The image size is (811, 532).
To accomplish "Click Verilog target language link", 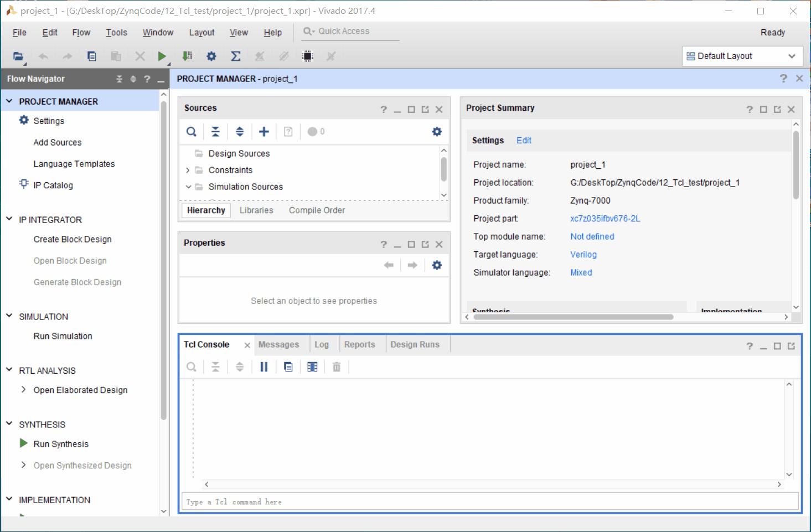I will pyautogui.click(x=583, y=255).
